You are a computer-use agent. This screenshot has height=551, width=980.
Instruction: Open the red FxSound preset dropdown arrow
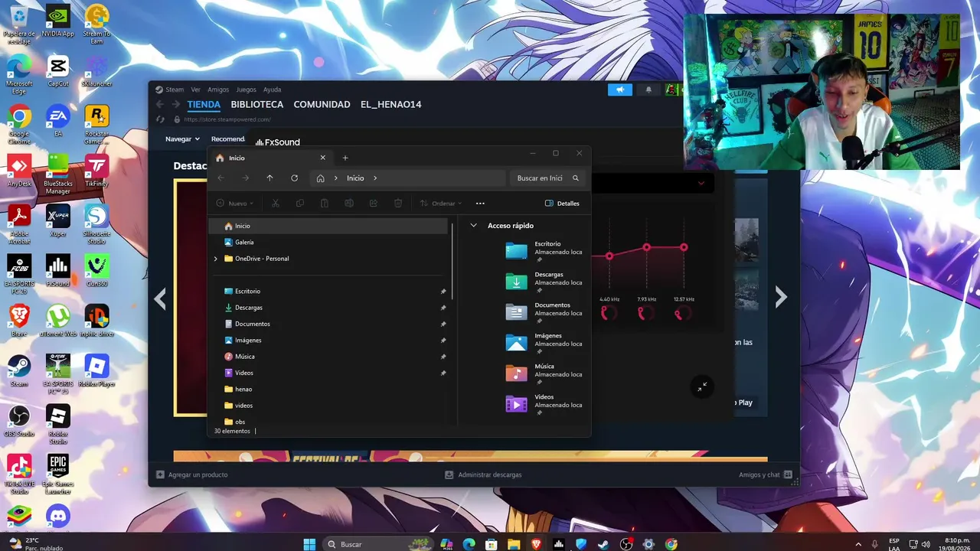701,184
